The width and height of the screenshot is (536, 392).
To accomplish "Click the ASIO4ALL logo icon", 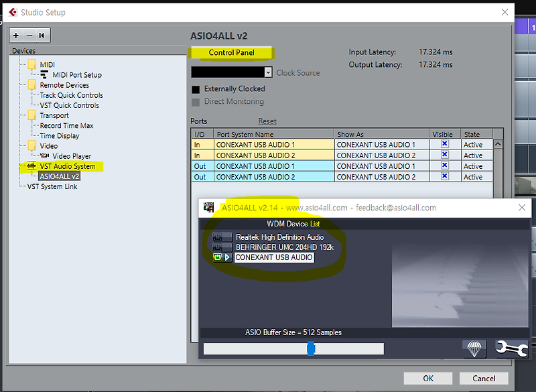I will point(208,208).
